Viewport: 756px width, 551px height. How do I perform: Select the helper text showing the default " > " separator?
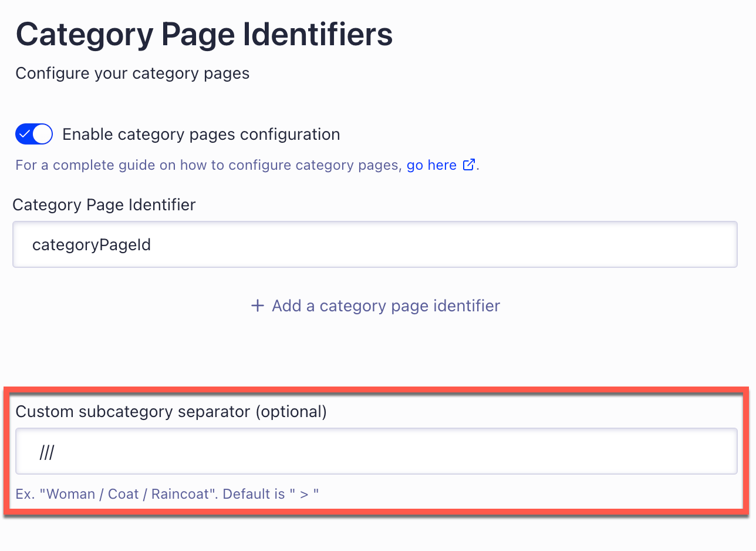pyautogui.click(x=167, y=493)
